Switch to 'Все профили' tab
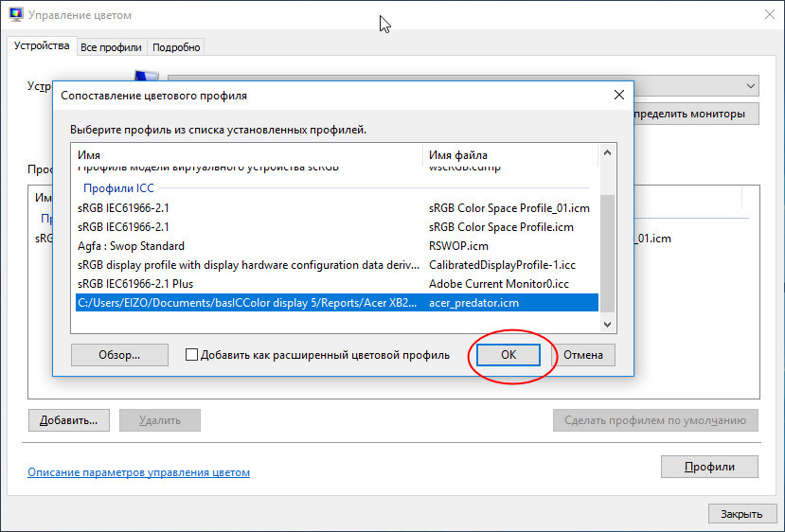Viewport: 785px width, 532px height. click(111, 47)
